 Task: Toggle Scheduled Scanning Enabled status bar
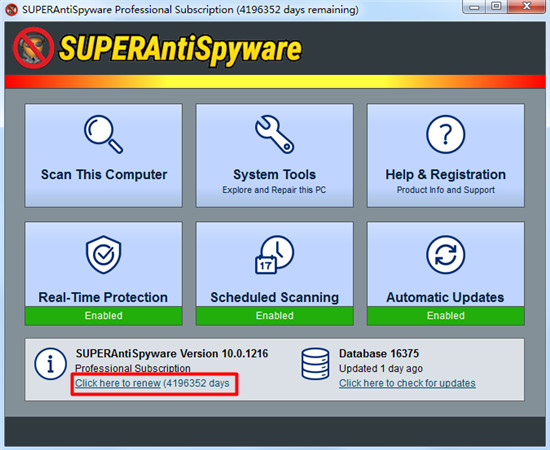pyautogui.click(x=274, y=316)
